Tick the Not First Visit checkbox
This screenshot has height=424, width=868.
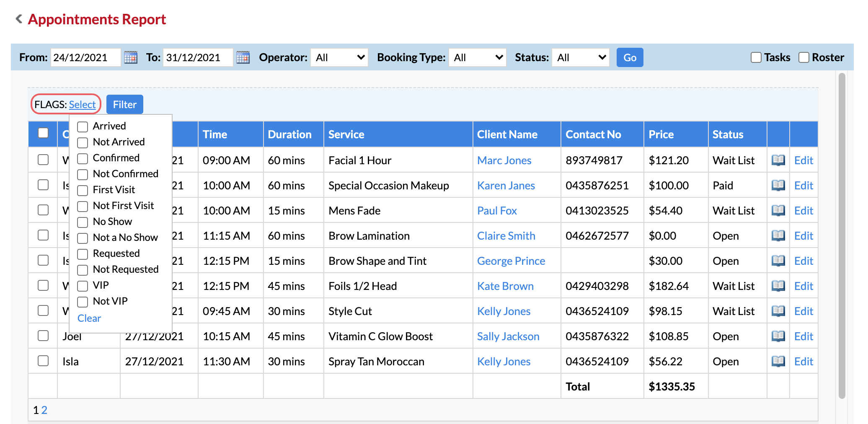[83, 206]
